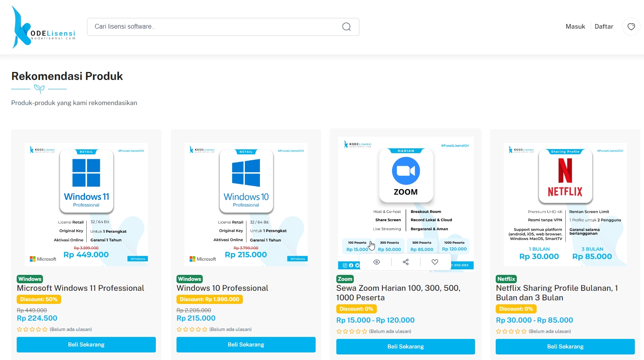
Task: Click star rating on Zoom card
Action: [352, 331]
